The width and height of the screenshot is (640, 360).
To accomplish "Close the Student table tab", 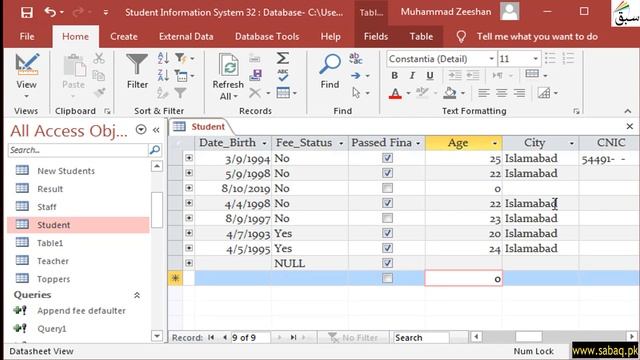I will [x=630, y=127].
